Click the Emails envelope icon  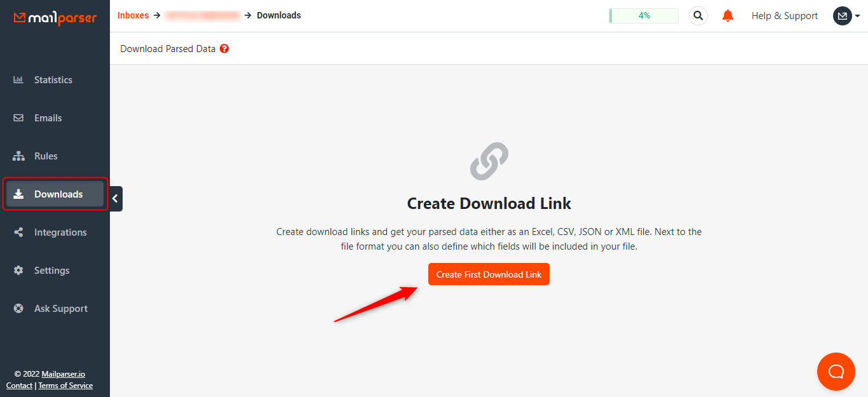[x=18, y=118]
